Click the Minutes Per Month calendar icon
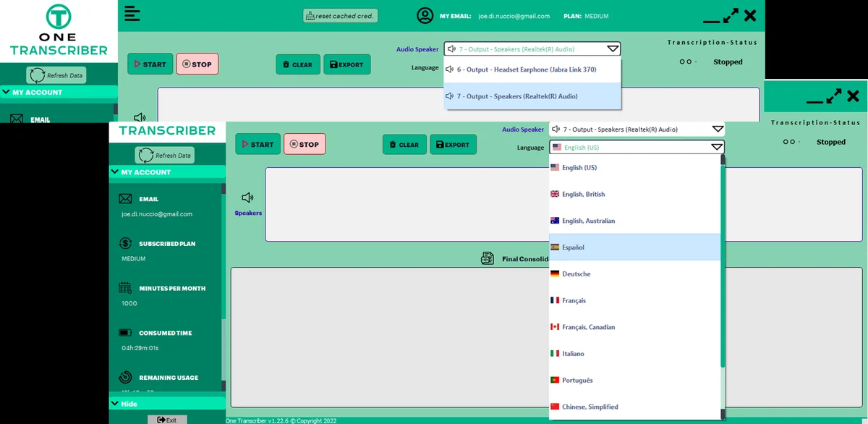868x424 pixels. coord(125,288)
